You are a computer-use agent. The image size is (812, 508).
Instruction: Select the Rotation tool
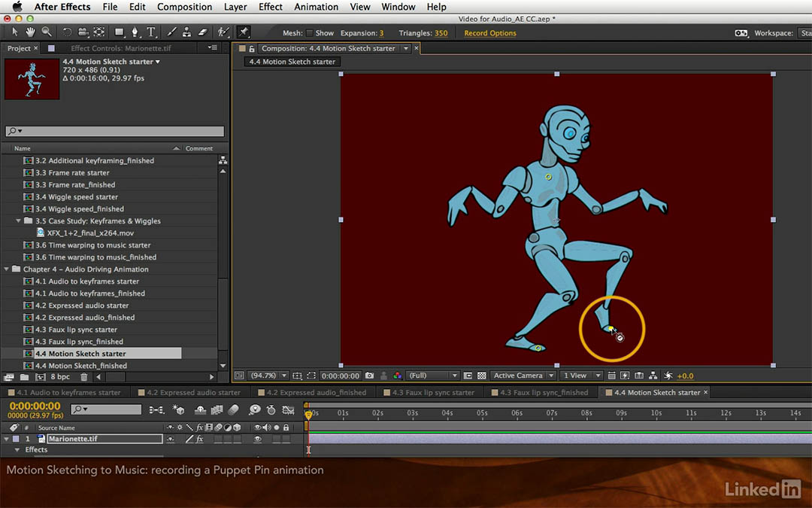coord(67,32)
